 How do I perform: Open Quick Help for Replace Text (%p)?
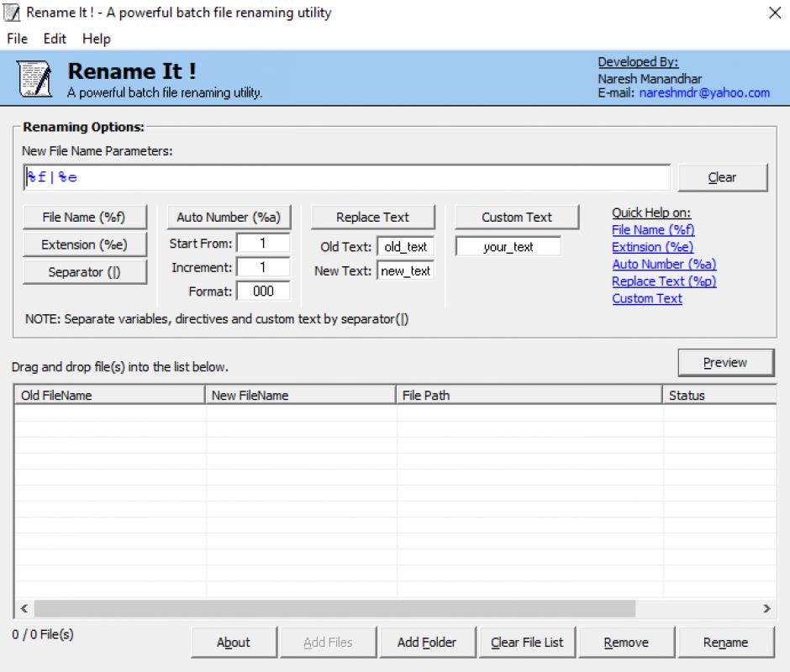(x=664, y=281)
